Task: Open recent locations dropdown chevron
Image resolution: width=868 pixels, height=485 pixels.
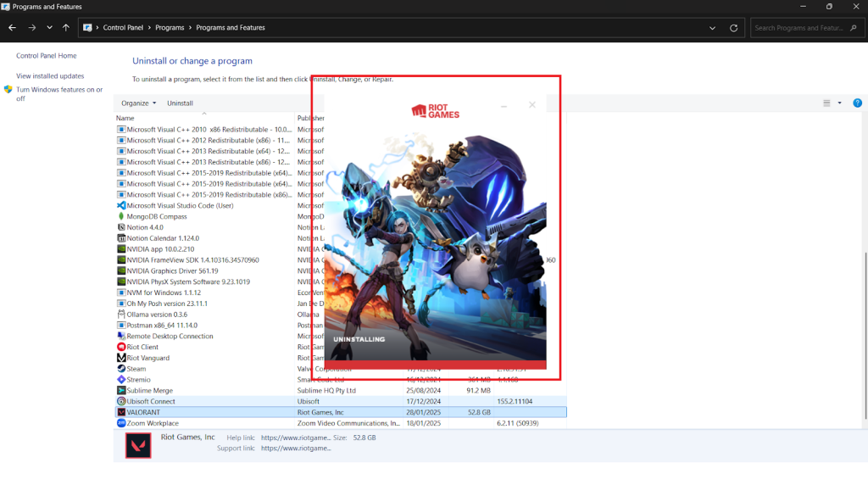Action: (x=49, y=28)
